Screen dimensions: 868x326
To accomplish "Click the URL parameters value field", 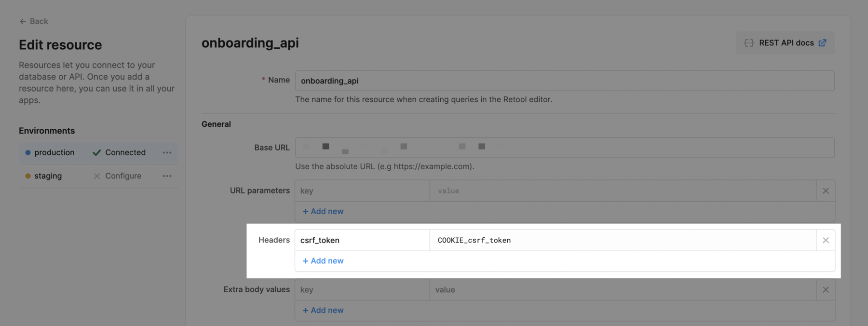I will [623, 191].
